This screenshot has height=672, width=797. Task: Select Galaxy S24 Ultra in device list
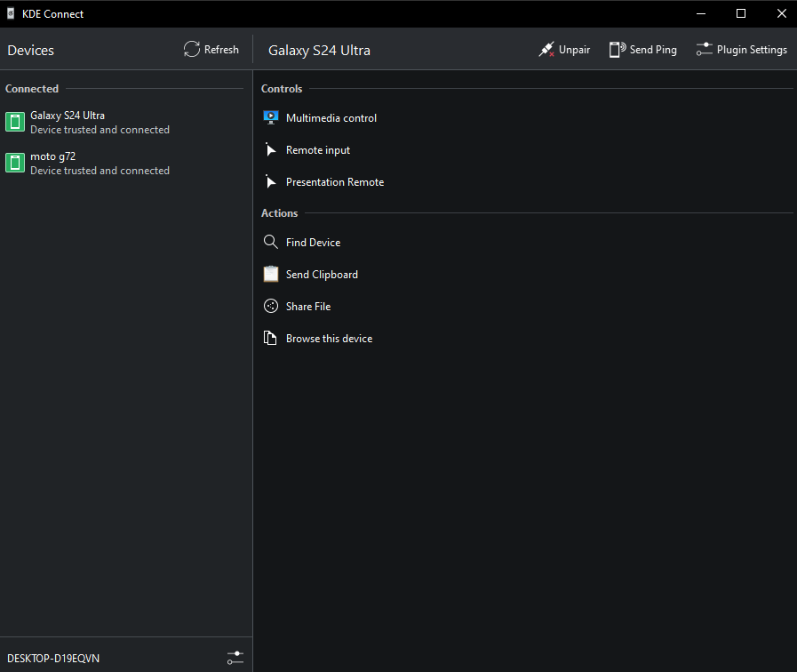coord(124,122)
